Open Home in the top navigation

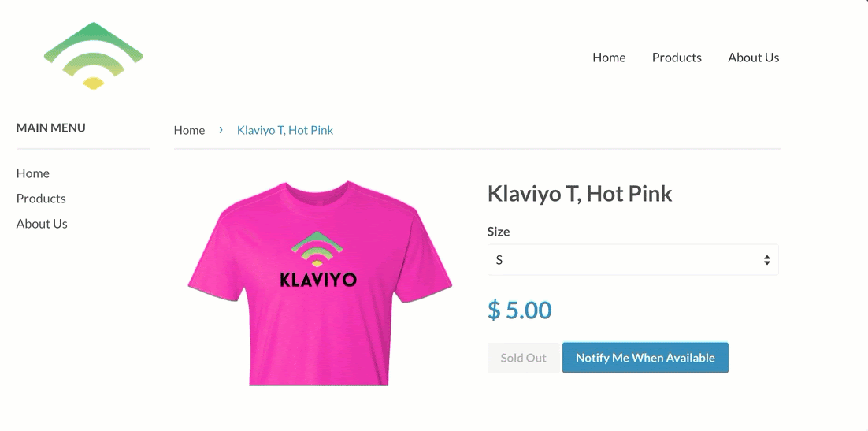click(x=609, y=58)
